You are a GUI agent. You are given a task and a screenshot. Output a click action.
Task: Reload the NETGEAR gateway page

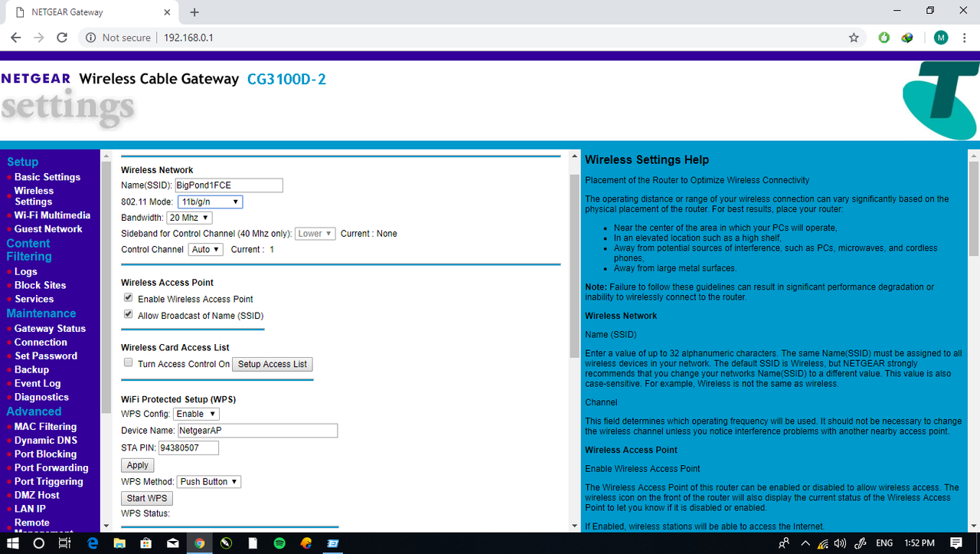[63, 38]
